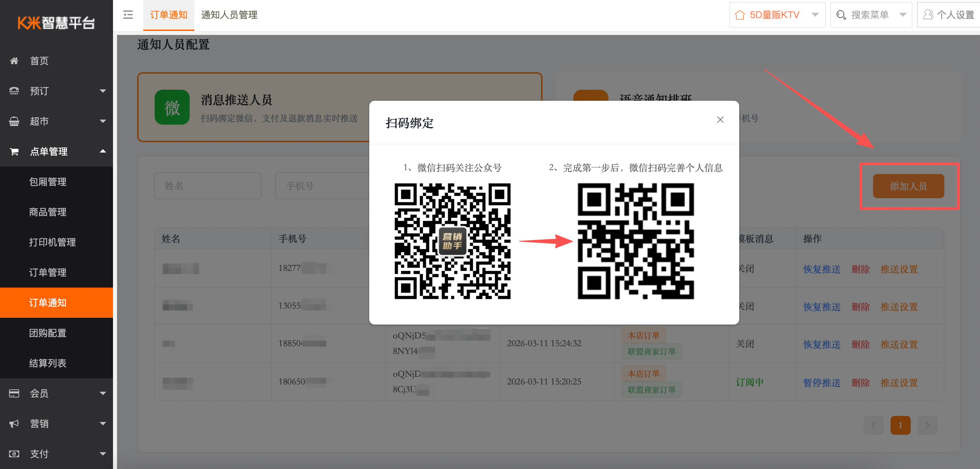Open the 首页 home icon
Image resolution: width=980 pixels, height=469 pixels.
point(14,61)
